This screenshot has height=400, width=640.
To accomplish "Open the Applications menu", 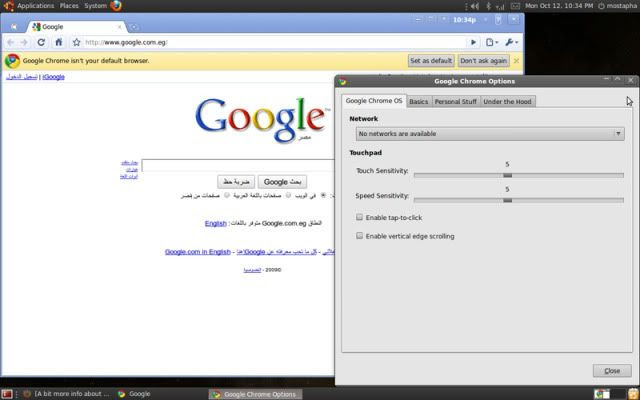I will click(x=35, y=6).
